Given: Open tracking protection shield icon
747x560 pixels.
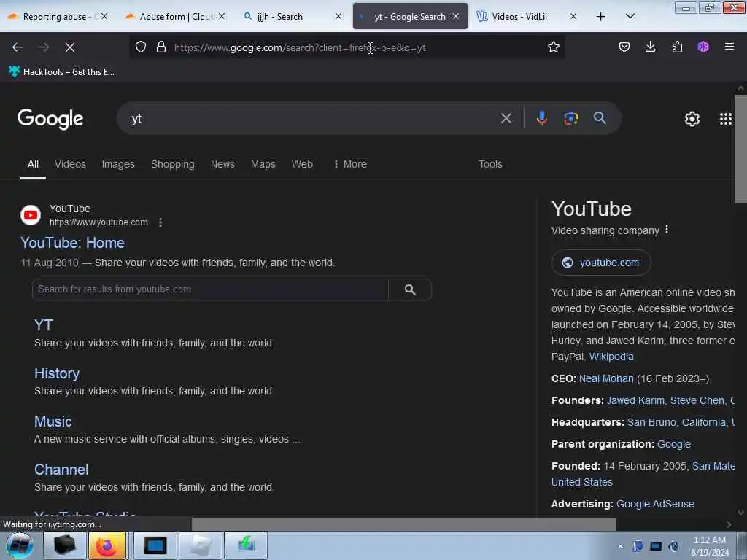Looking at the screenshot, I should 141,47.
